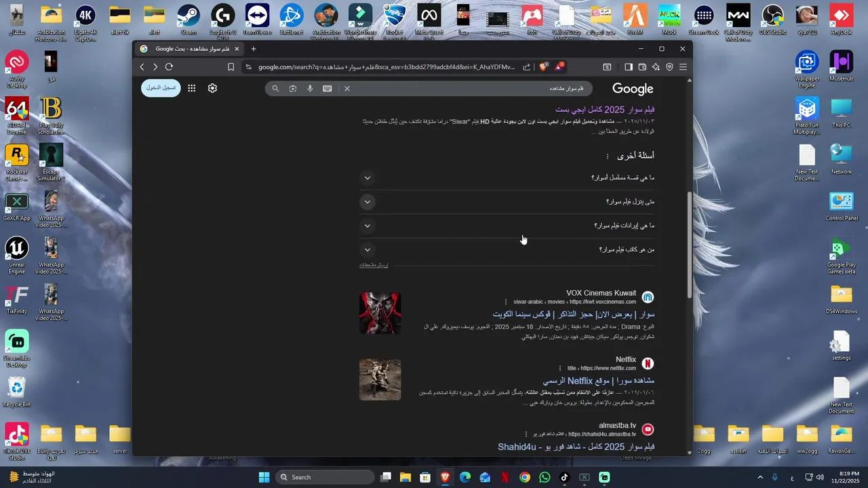The height and width of the screenshot is (488, 868).
Task: Open the 'فيلم سوار 2025 كامل - شاهد فور يو' link
Action: [576, 447]
